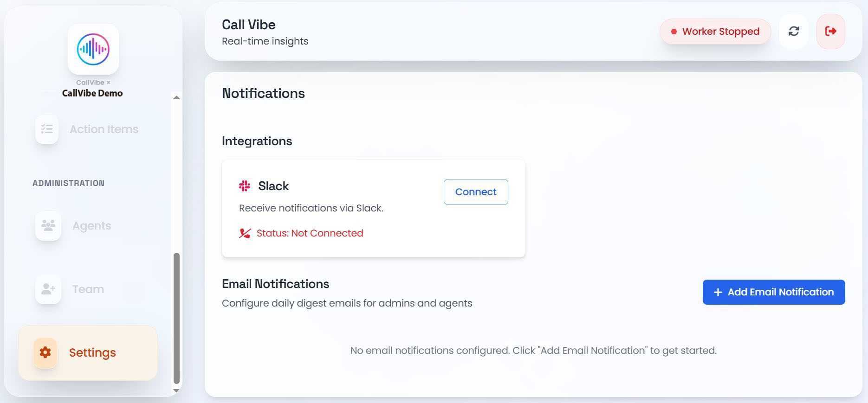Viewport: 868px width, 403px height.
Task: Click the sidebar scroll down arrow
Action: [x=176, y=391]
